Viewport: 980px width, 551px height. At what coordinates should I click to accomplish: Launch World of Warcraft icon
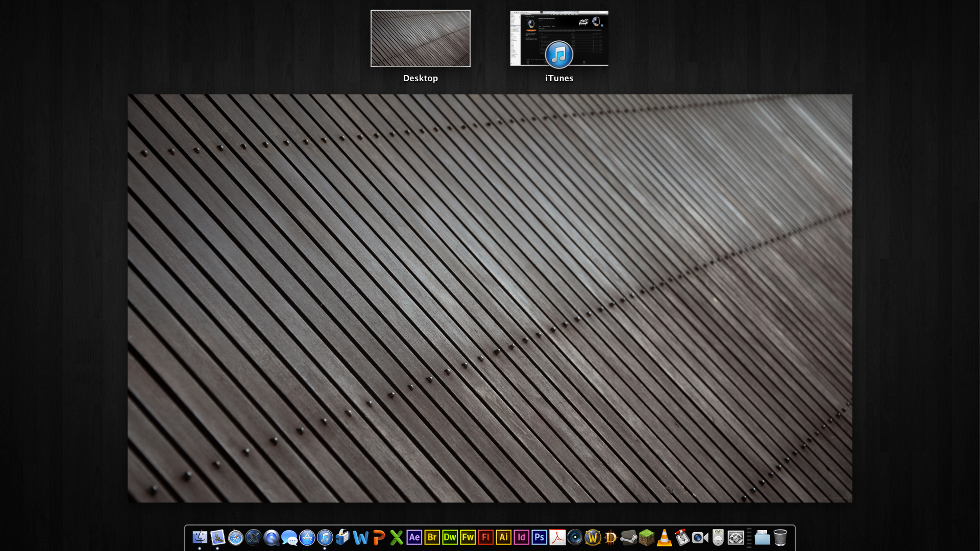pos(593,537)
